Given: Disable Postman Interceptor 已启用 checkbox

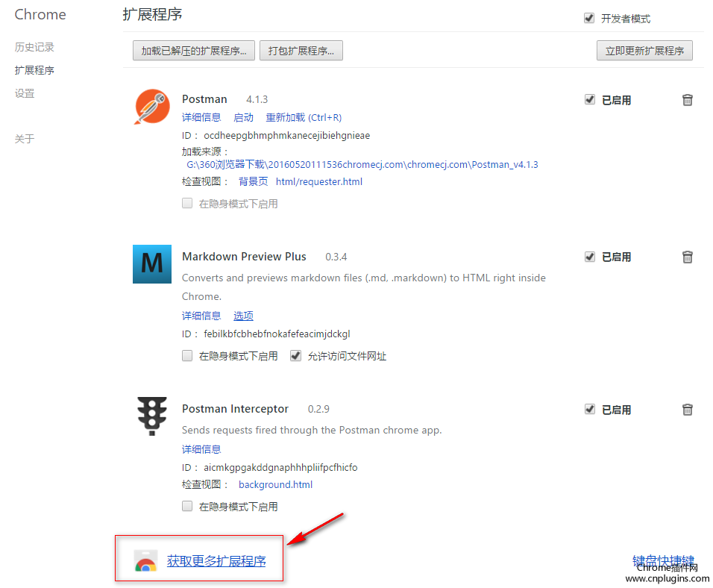Looking at the screenshot, I should [x=590, y=410].
